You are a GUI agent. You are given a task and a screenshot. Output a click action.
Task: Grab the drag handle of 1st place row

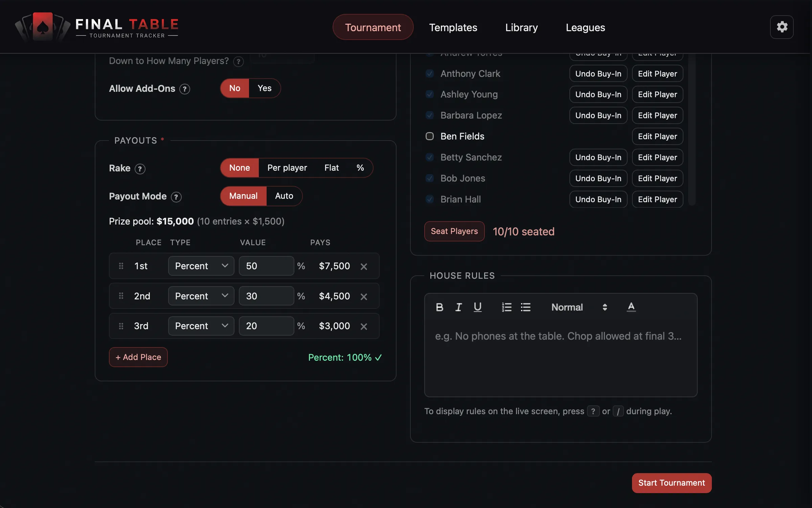point(121,266)
